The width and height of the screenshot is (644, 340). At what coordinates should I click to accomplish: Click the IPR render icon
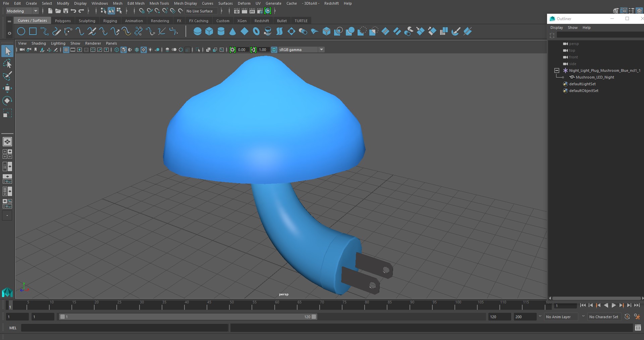tap(252, 11)
